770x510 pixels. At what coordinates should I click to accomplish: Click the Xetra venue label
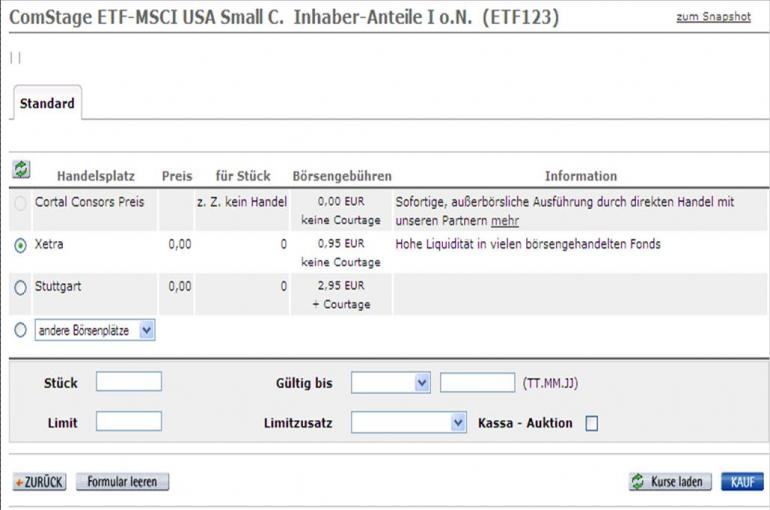tap(49, 244)
